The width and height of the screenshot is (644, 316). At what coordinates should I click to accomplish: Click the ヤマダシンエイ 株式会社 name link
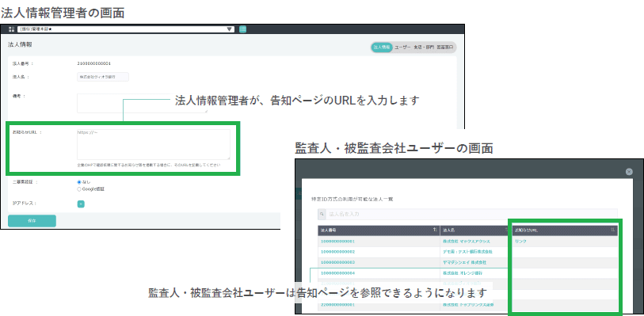(x=464, y=262)
